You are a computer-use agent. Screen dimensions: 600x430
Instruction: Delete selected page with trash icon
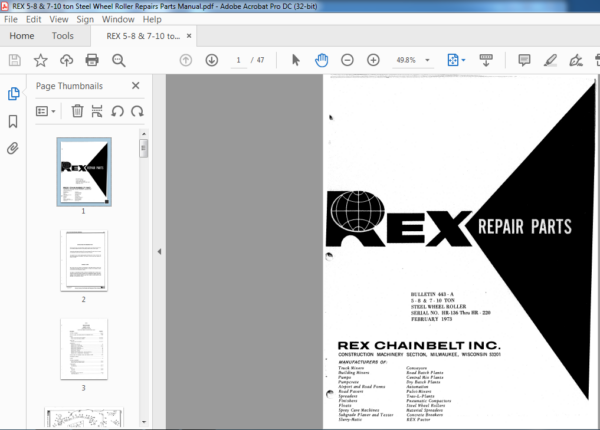pos(77,111)
